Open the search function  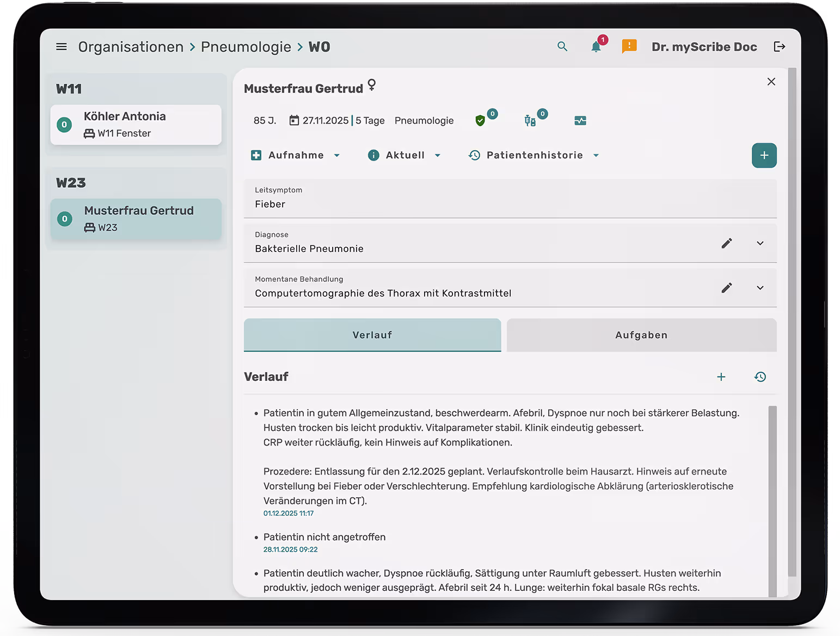pos(562,46)
